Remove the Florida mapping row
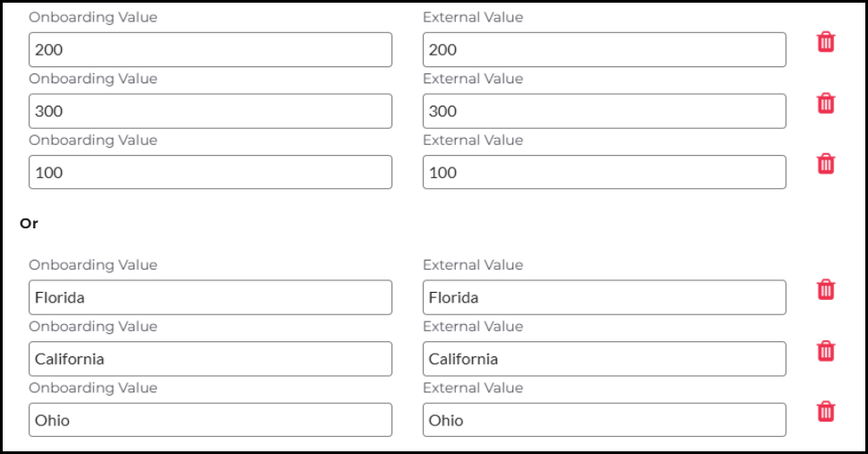This screenshot has height=454, width=868. (826, 289)
